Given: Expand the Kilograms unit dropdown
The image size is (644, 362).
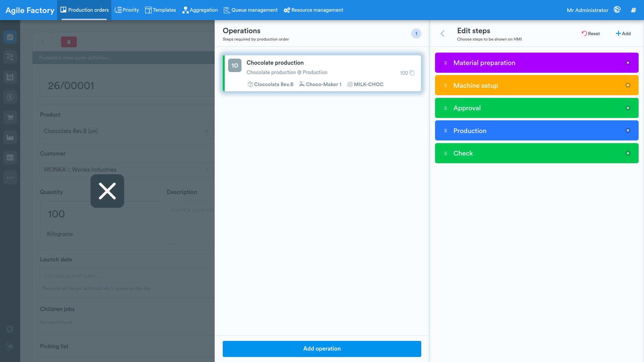Looking at the screenshot, I should coord(101,234).
